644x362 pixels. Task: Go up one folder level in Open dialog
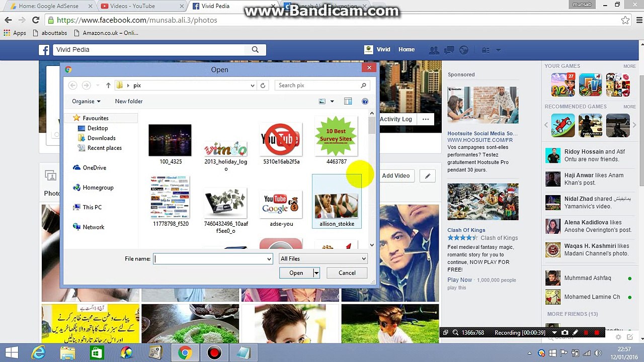108,85
